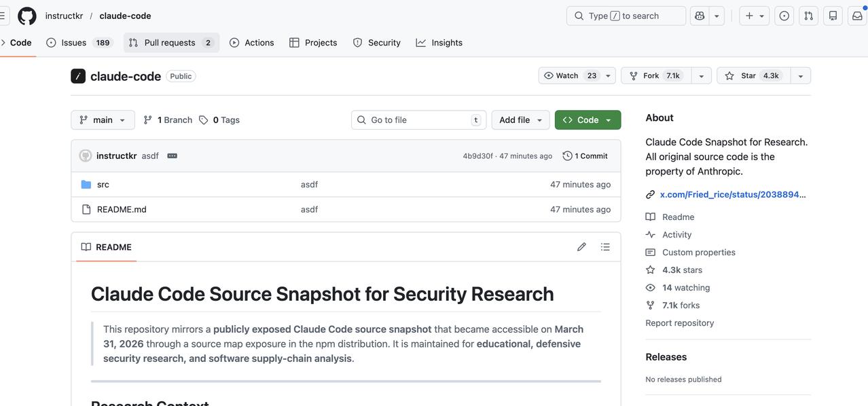
Task: Watch the repository for notifications
Action: click(569, 75)
